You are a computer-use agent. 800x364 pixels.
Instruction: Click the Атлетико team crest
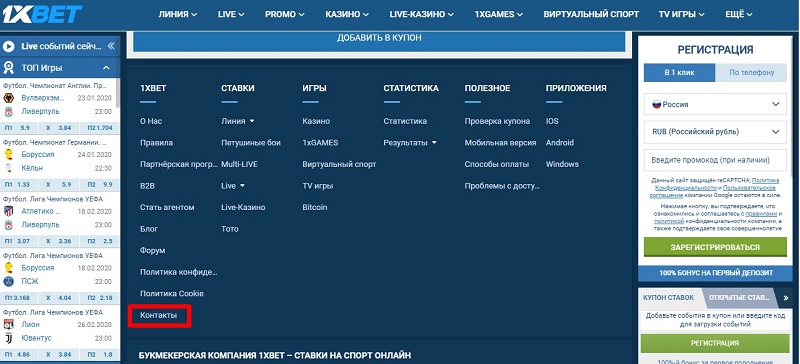click(8, 211)
